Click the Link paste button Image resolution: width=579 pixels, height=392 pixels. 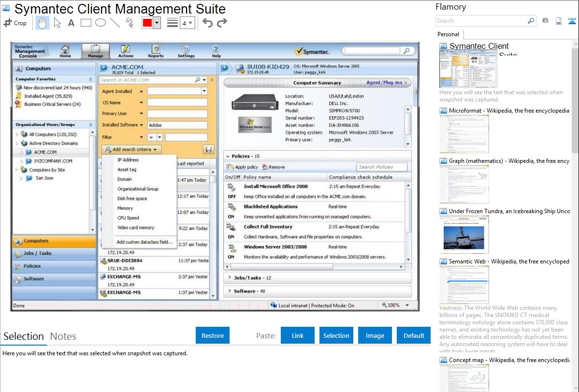pos(298,335)
